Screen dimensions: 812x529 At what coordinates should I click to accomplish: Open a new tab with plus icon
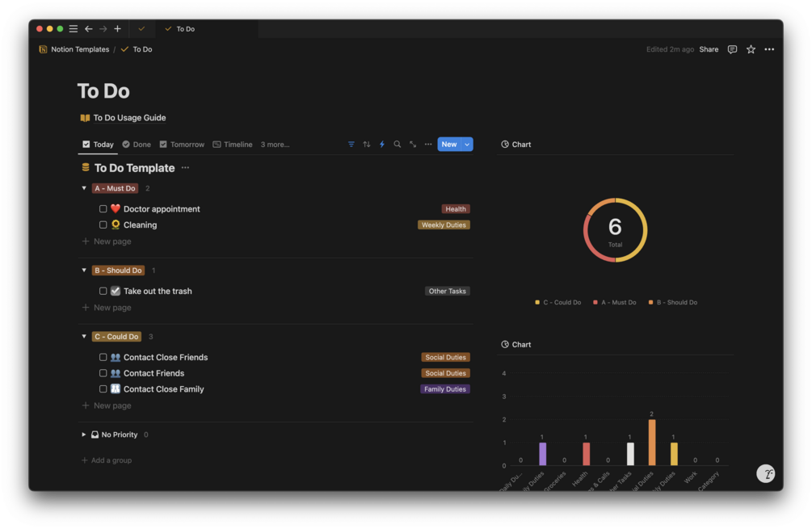coord(117,29)
